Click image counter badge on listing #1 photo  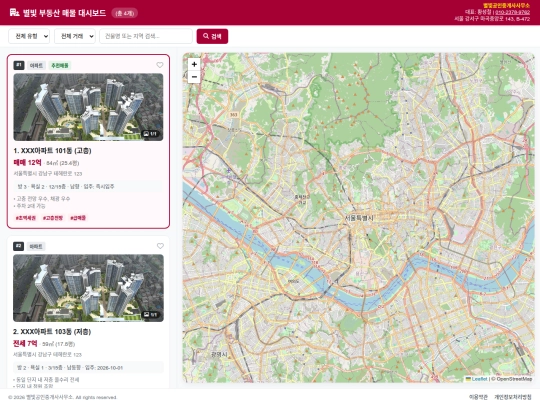(x=150, y=134)
